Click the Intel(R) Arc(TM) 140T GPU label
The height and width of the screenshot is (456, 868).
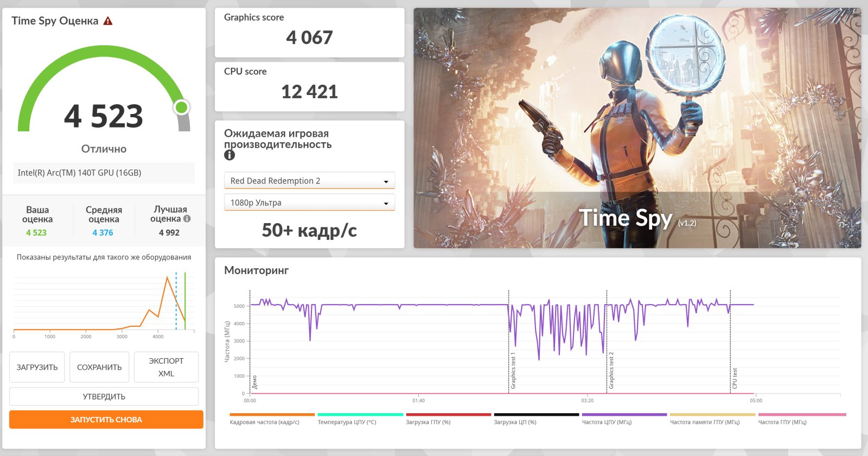(x=79, y=173)
